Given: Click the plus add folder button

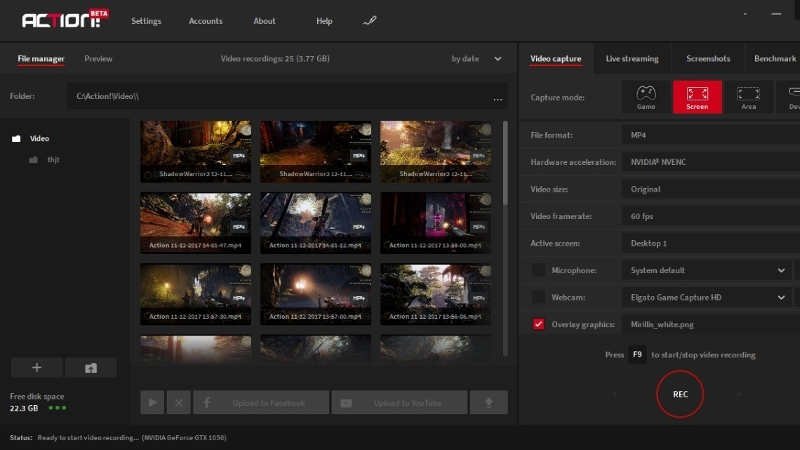Looking at the screenshot, I should coord(36,368).
